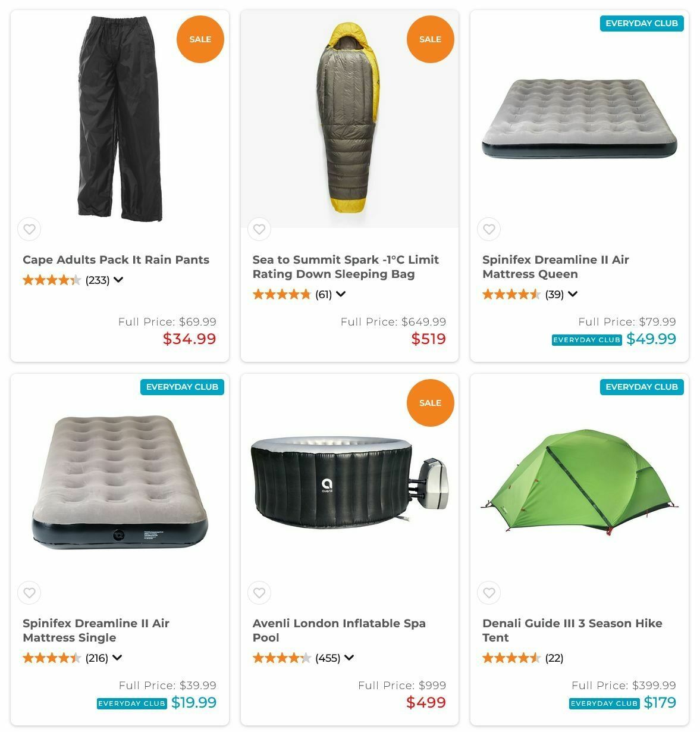Click the orange Sale badge on rain pants
Screen dimensions: 700x732
200,39
